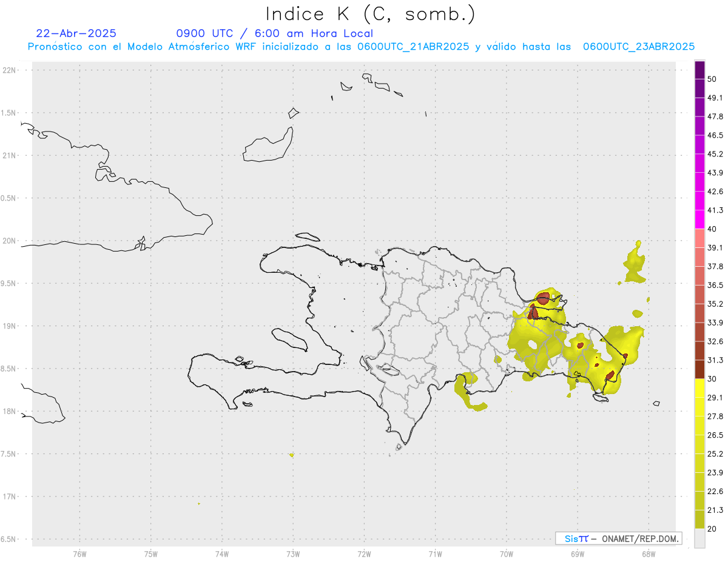Click the "21.3" colorbar value

(715, 510)
